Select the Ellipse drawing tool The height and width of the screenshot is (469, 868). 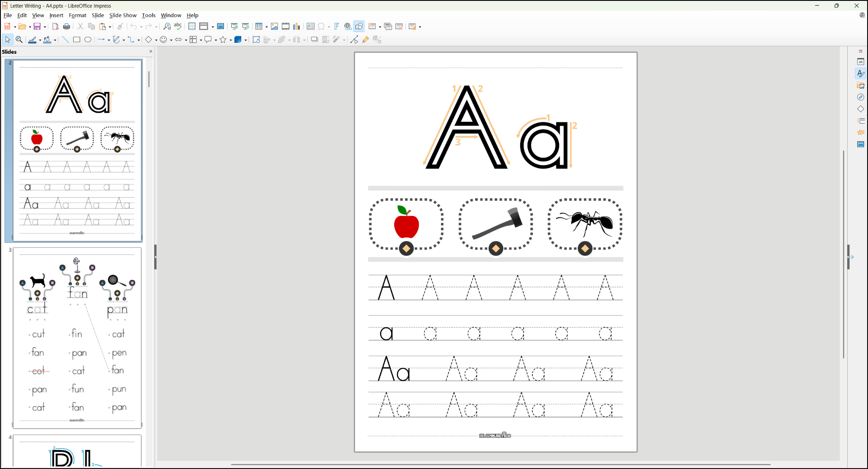click(88, 39)
